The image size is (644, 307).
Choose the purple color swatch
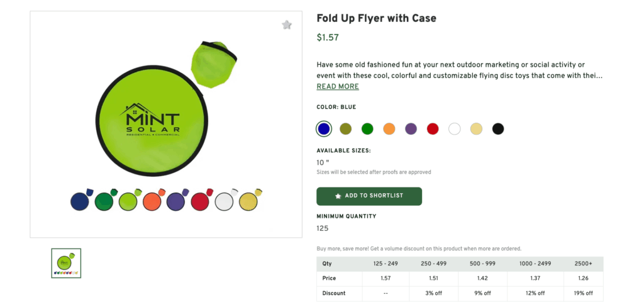[411, 129]
